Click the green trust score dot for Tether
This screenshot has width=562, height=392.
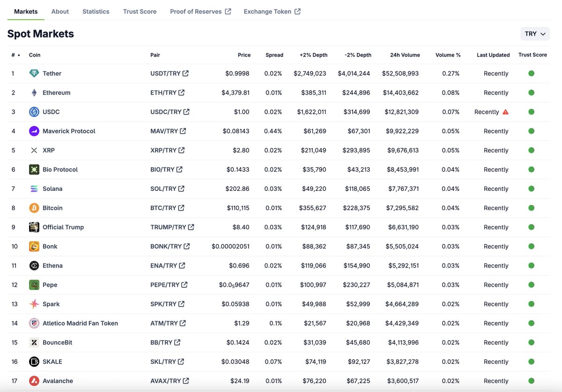point(531,73)
